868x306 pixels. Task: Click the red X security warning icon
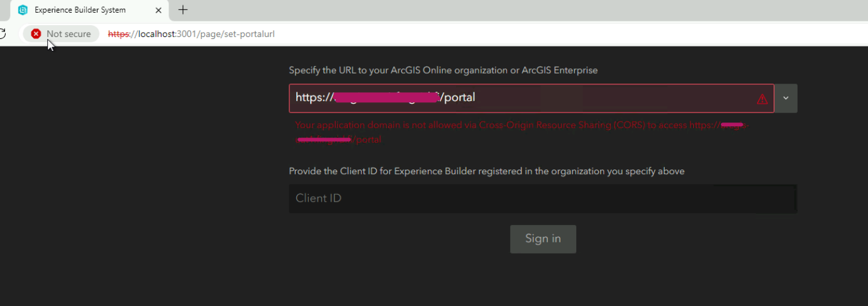click(x=36, y=34)
